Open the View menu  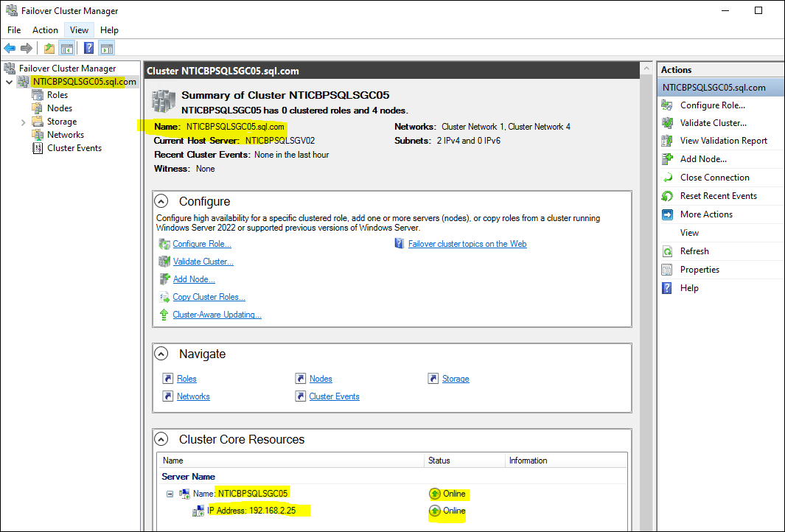tap(79, 30)
